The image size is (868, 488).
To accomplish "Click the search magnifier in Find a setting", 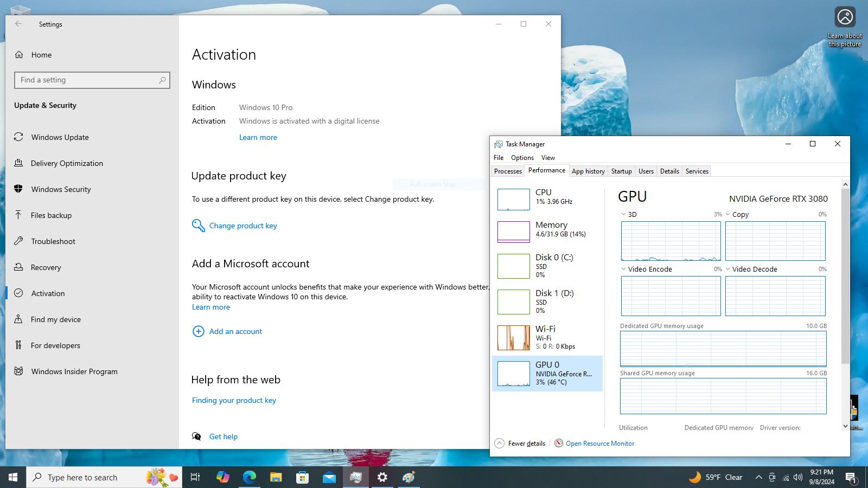I will tap(162, 80).
